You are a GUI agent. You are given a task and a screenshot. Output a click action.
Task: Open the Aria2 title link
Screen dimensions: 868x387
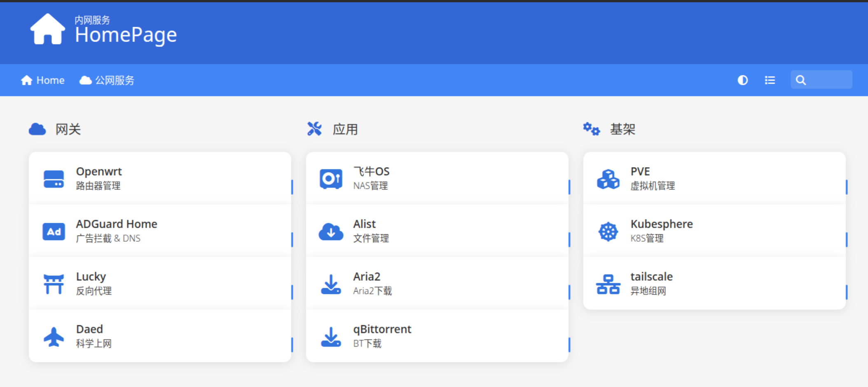coord(367,277)
